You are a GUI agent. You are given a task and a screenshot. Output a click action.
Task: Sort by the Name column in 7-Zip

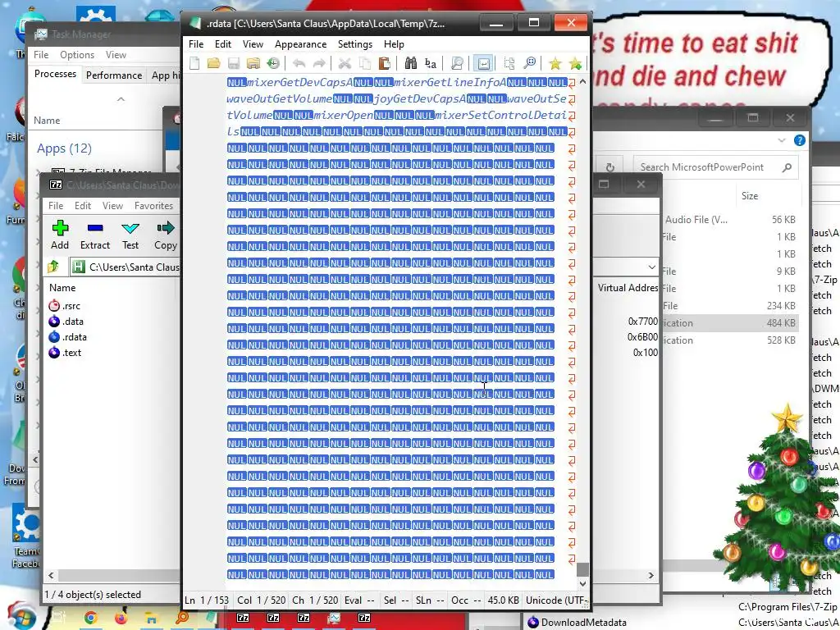pyautogui.click(x=62, y=288)
